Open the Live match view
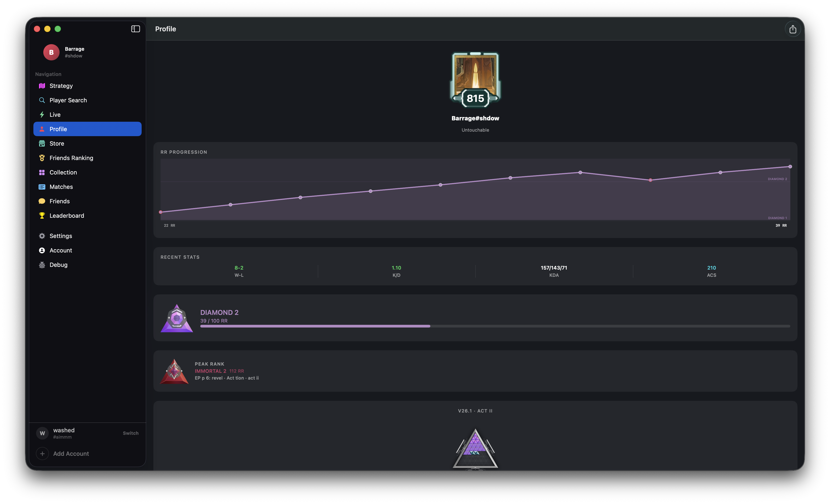The width and height of the screenshot is (830, 504). pyautogui.click(x=55, y=115)
